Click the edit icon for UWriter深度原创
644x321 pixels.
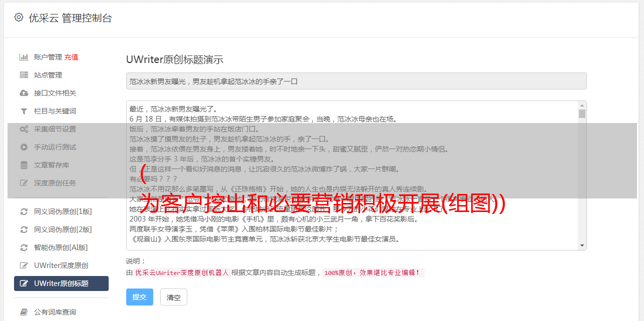coord(24,265)
